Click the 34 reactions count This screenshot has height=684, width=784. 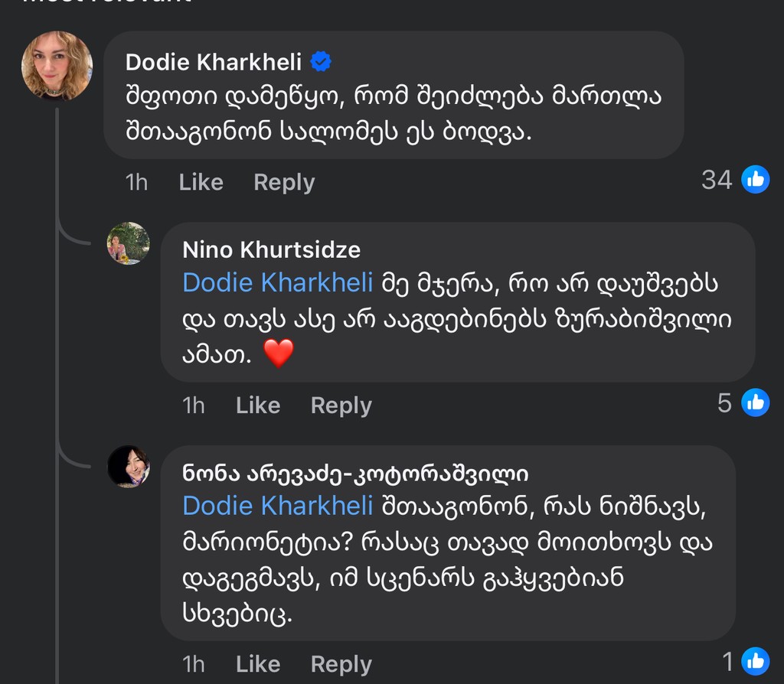click(x=718, y=180)
